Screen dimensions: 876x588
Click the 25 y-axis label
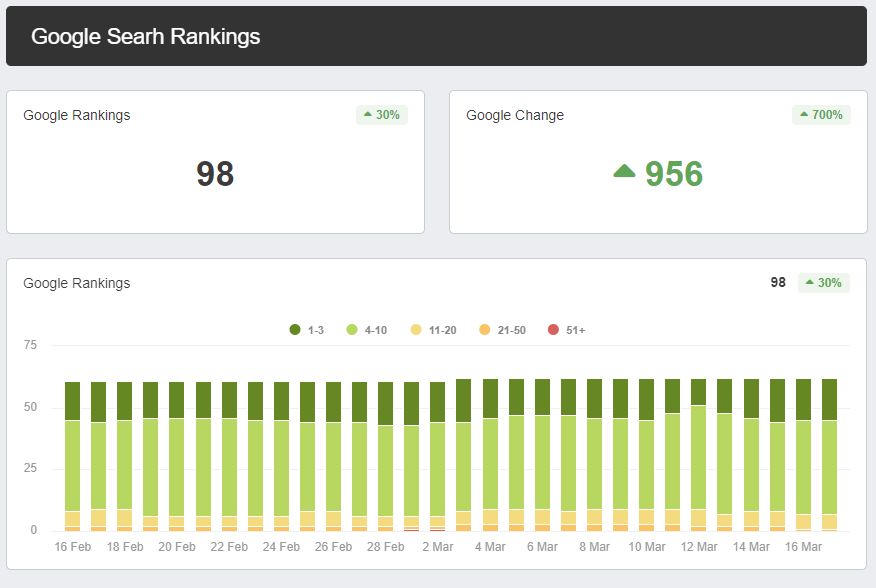30,468
